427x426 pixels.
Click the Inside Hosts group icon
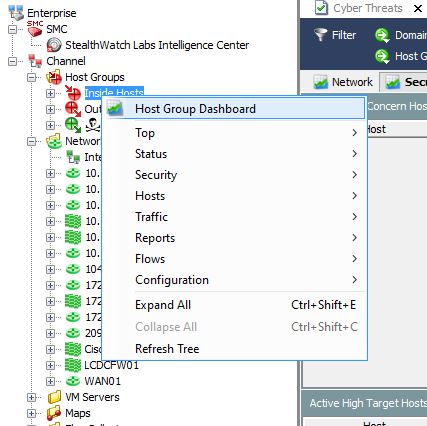click(73, 93)
